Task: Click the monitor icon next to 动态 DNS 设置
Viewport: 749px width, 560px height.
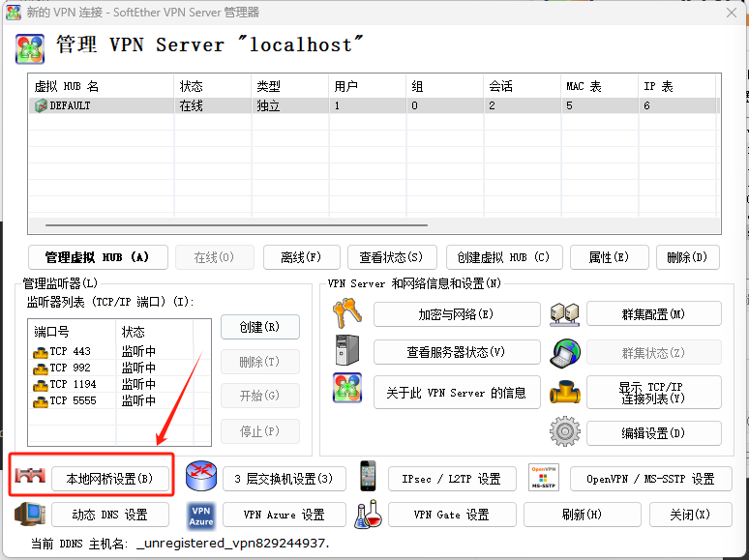Action: click(x=30, y=515)
